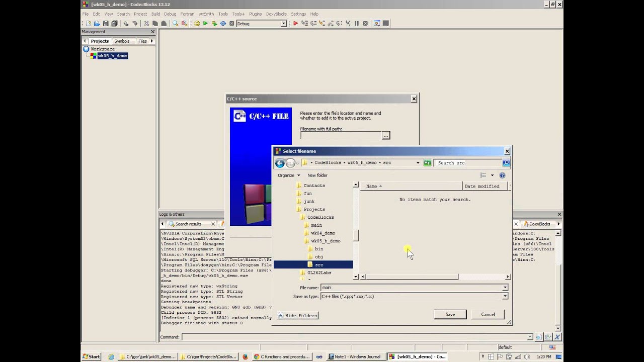Click the New file toolbar icon
Image resolution: width=644 pixels, height=362 pixels.
[x=89, y=23]
